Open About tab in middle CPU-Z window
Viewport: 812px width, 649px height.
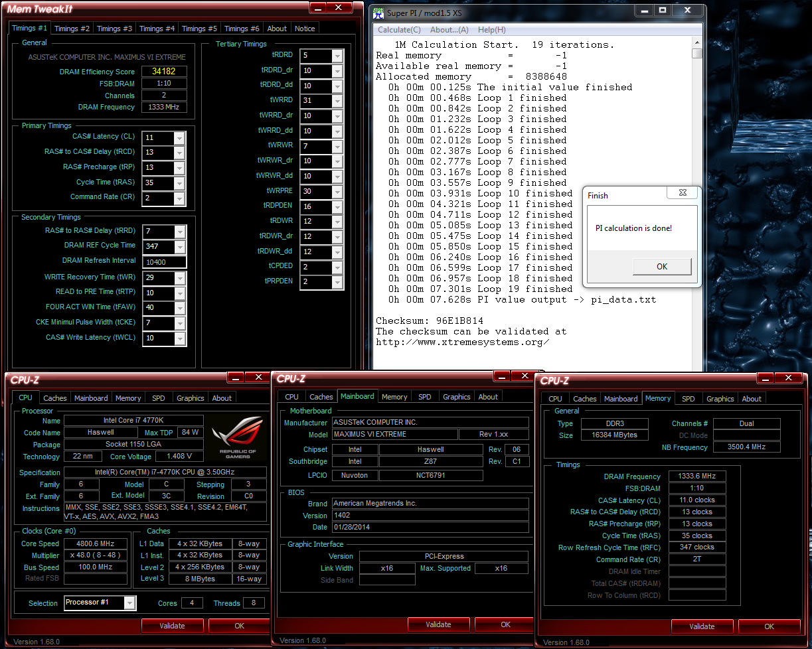488,397
